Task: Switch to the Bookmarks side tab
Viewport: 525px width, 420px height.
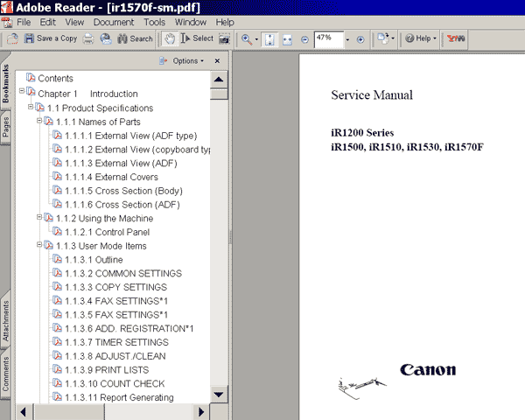Action: click(6, 83)
